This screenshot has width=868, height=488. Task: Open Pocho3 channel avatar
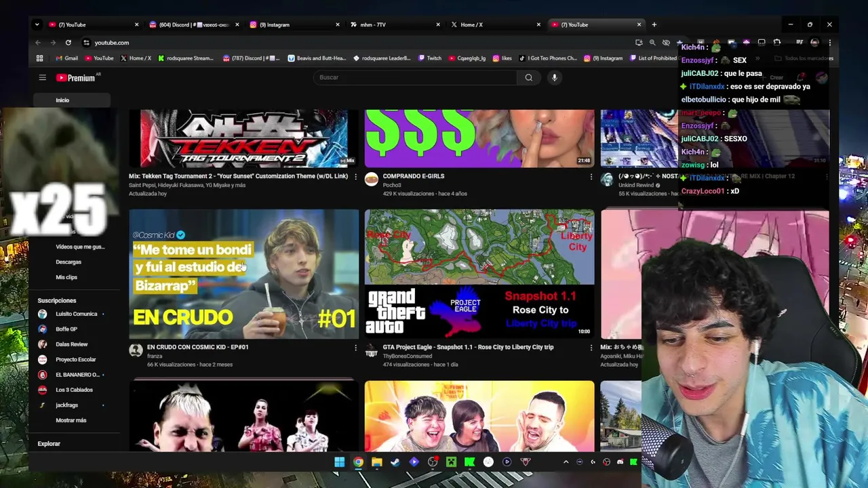371,180
